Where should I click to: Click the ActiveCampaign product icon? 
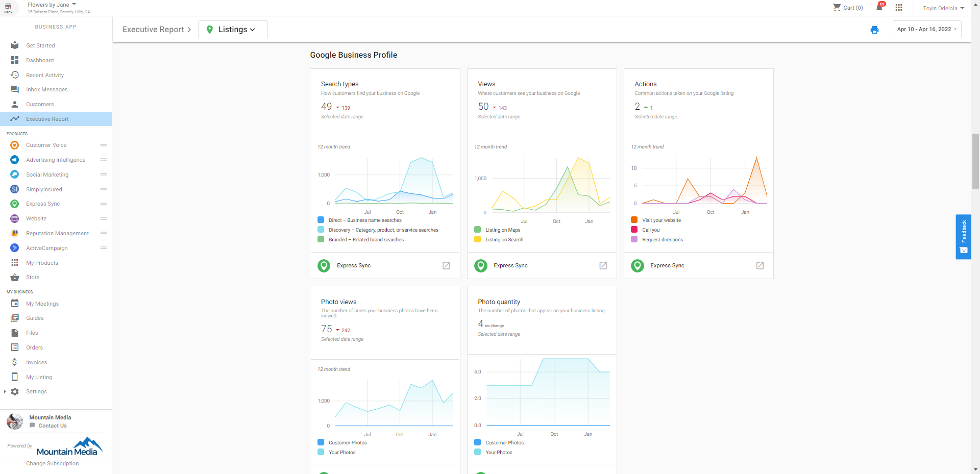point(15,248)
